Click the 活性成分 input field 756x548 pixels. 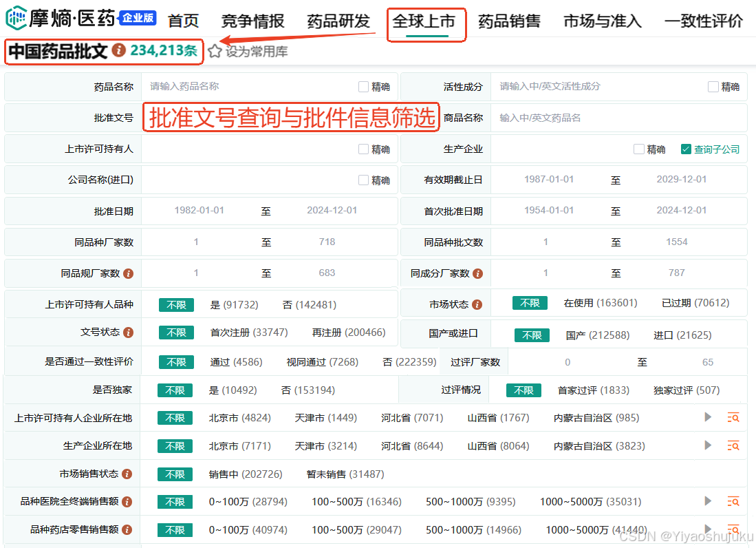(598, 86)
